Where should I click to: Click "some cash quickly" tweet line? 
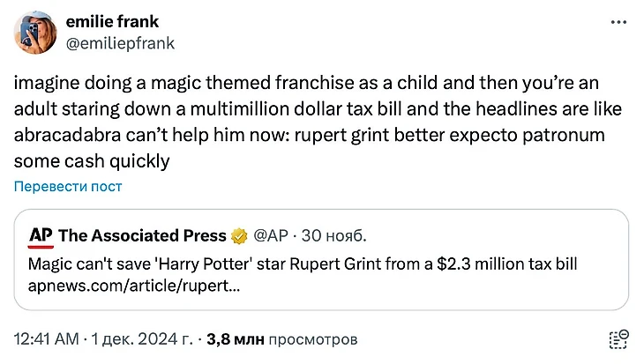tap(91, 161)
